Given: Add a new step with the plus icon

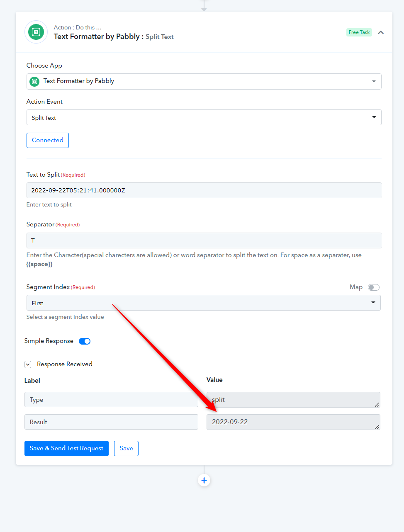Looking at the screenshot, I should 204,480.
